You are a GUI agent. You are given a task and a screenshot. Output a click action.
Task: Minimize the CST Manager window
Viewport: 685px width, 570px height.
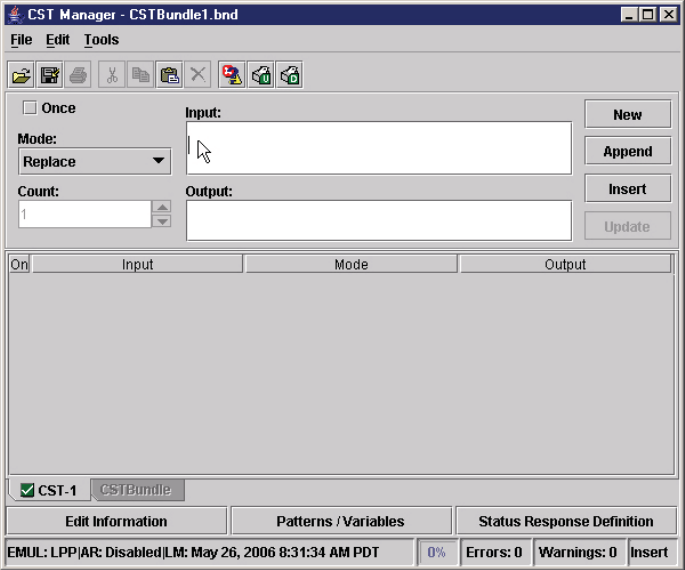[629, 15]
